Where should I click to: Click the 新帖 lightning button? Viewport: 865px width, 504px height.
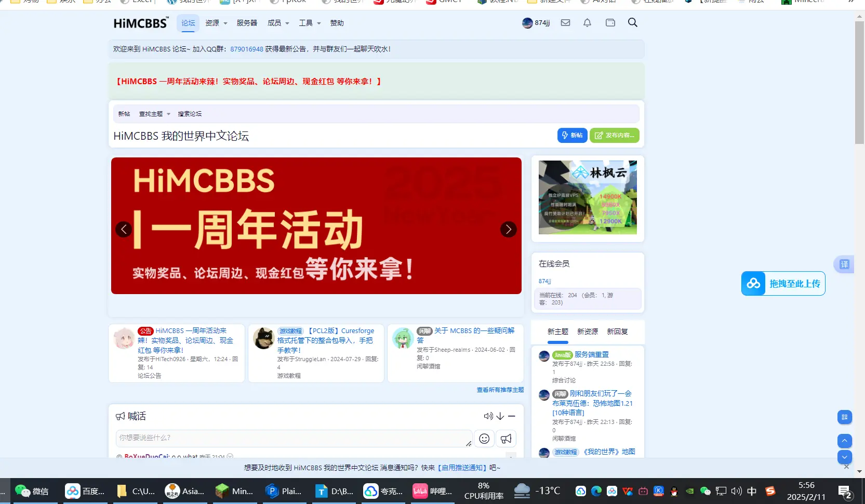(x=572, y=135)
